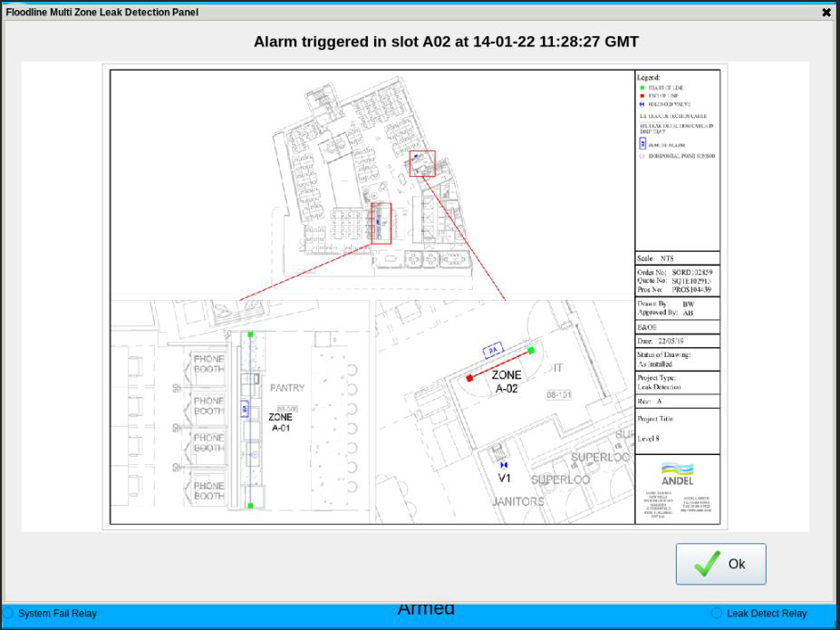Click the PA remote alarm symbol near Zone A-02
840x630 pixels.
(494, 350)
